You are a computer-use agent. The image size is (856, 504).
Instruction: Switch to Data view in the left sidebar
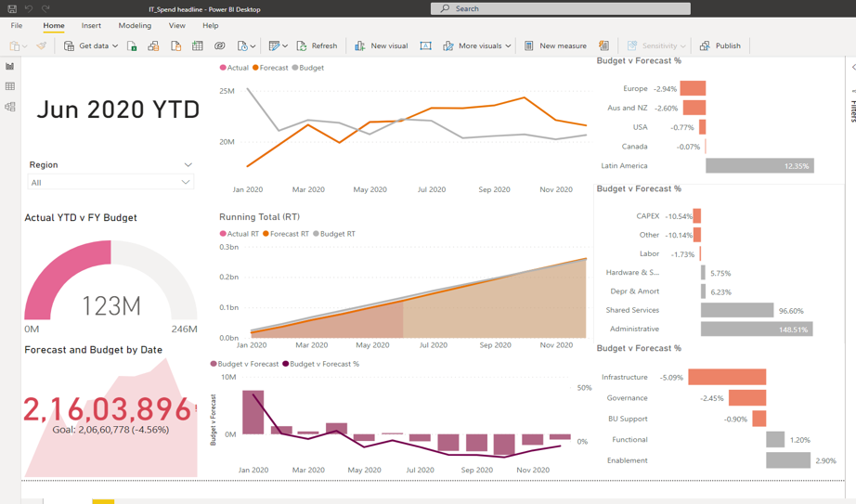pos(10,86)
